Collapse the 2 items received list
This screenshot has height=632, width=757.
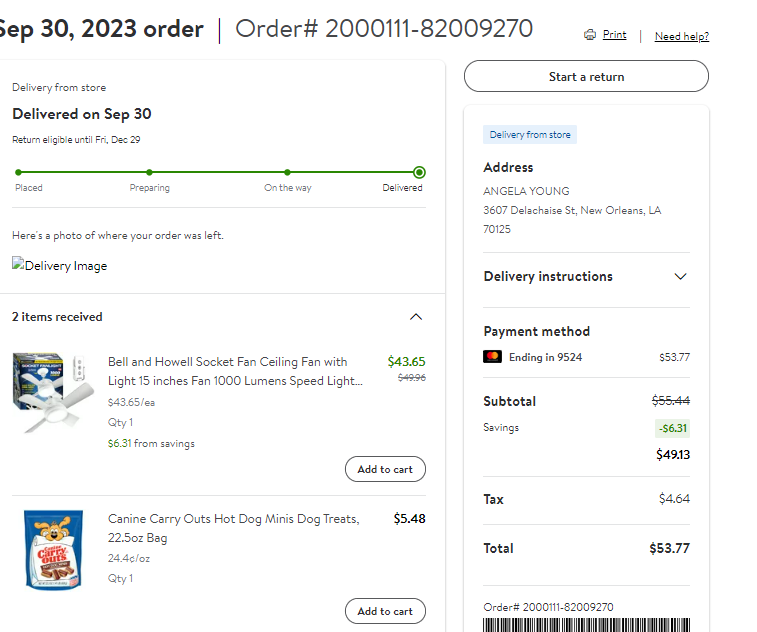pos(416,317)
